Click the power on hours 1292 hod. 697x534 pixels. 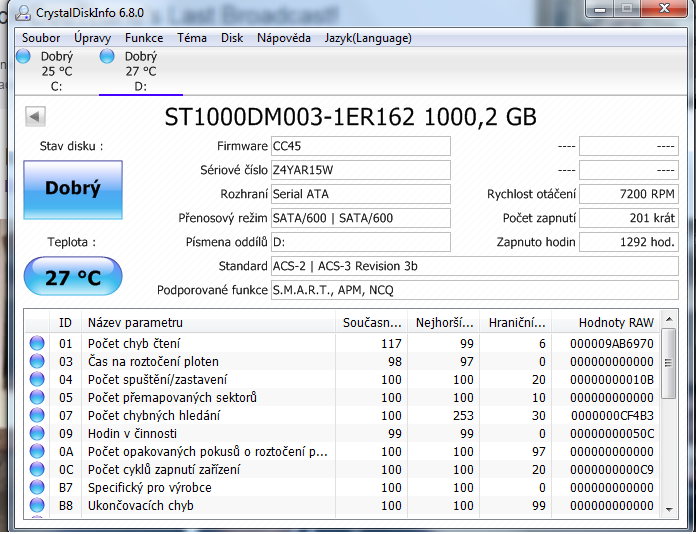click(629, 242)
